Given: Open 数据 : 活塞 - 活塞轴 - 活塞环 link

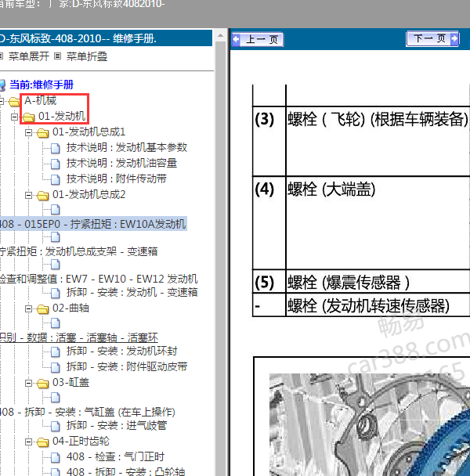Looking at the screenshot, I should click(x=92, y=337).
